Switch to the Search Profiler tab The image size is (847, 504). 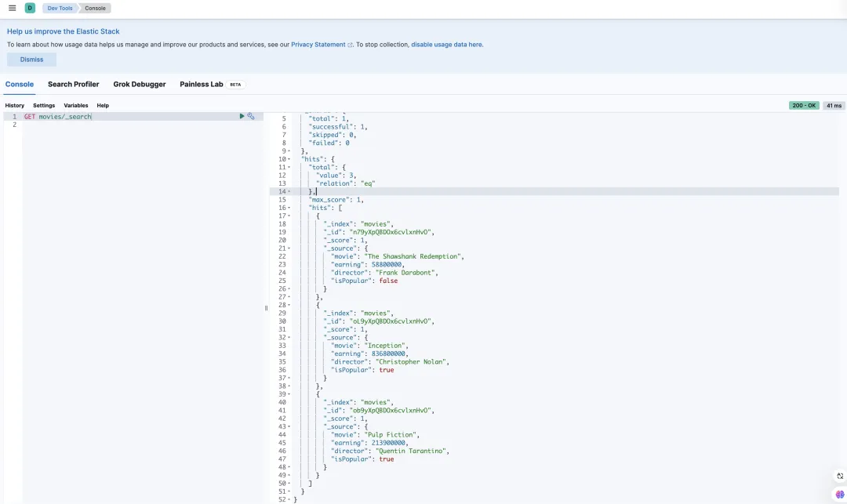73,84
